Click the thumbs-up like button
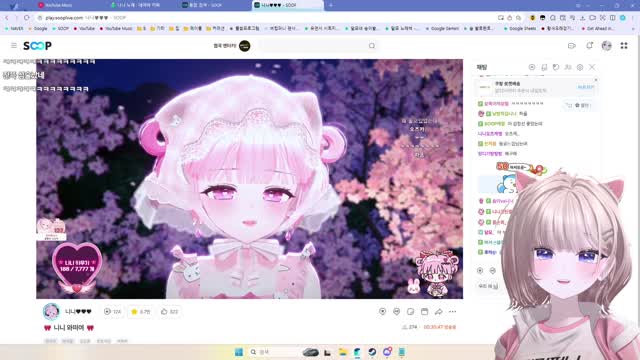This screenshot has height=360, width=640. 169,311
